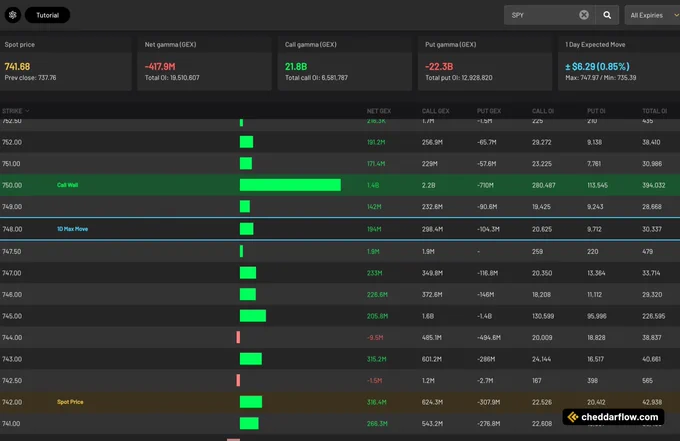Click call GEX value 485.1M

(x=432, y=337)
